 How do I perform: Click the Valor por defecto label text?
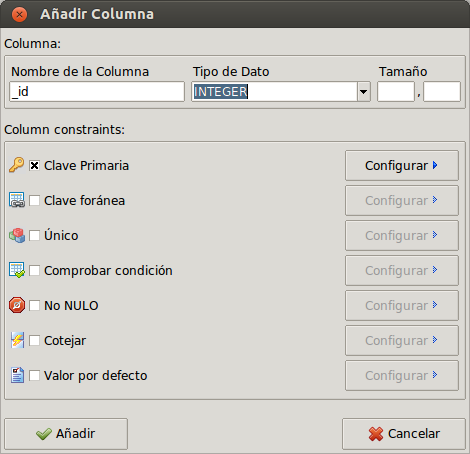click(96, 376)
